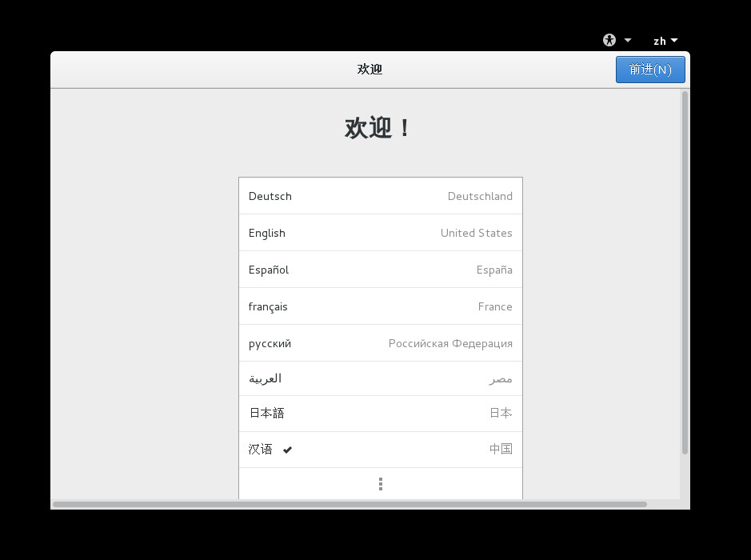Open the zh input source dropdown

point(665,41)
